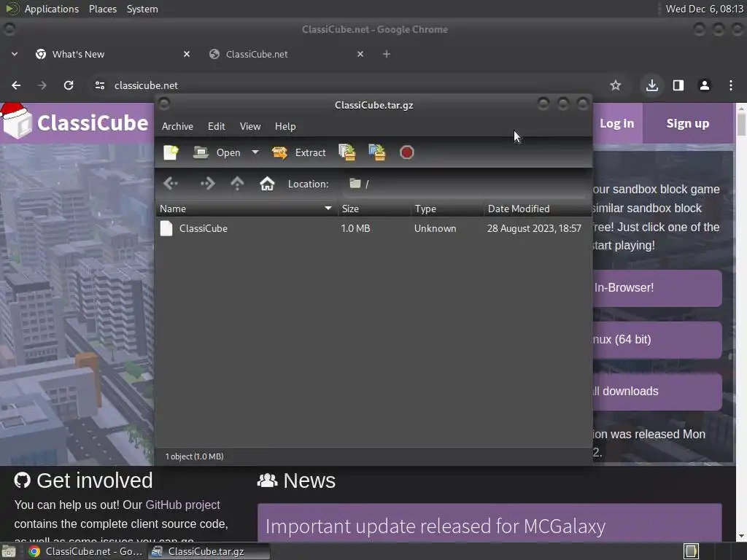Open the View menu in archive manager
747x560 pixels.
point(250,126)
